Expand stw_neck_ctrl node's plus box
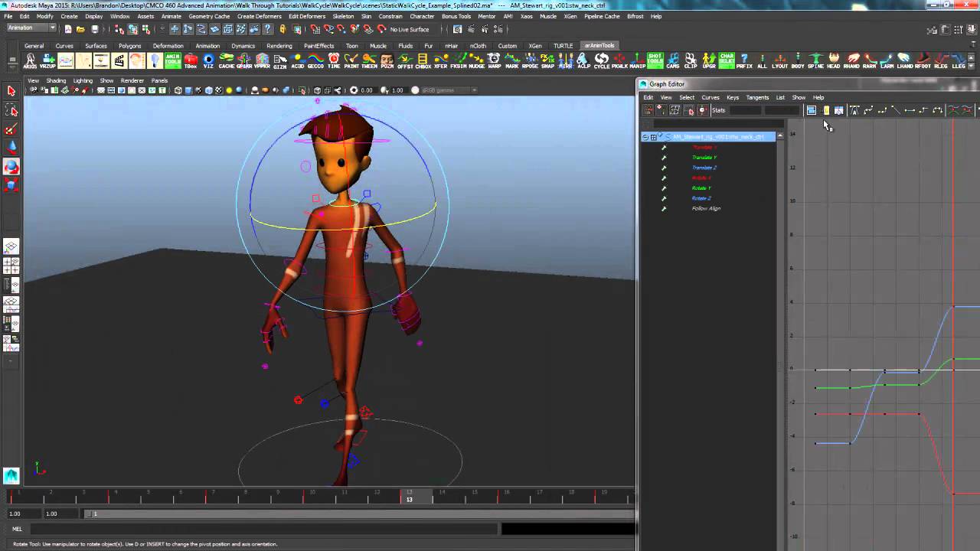 pos(653,137)
